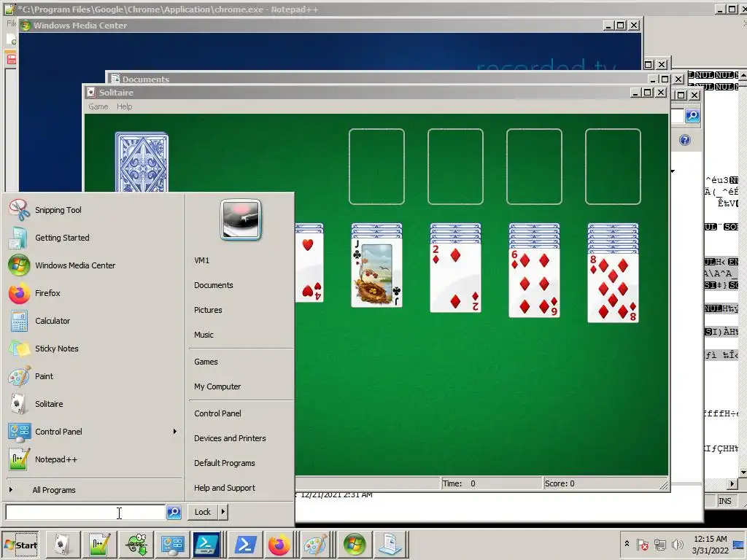Open Devices and Printers
The height and width of the screenshot is (560, 747).
230,438
